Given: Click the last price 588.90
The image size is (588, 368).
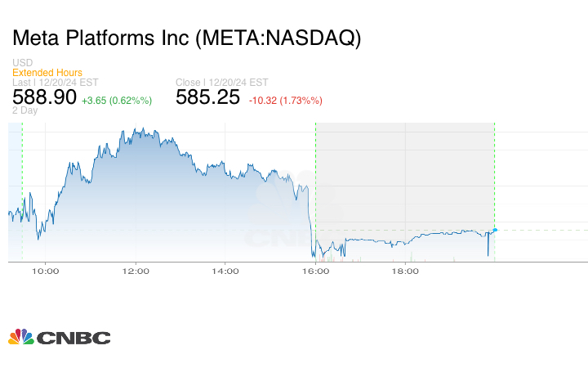Looking at the screenshot, I should click(x=44, y=97).
